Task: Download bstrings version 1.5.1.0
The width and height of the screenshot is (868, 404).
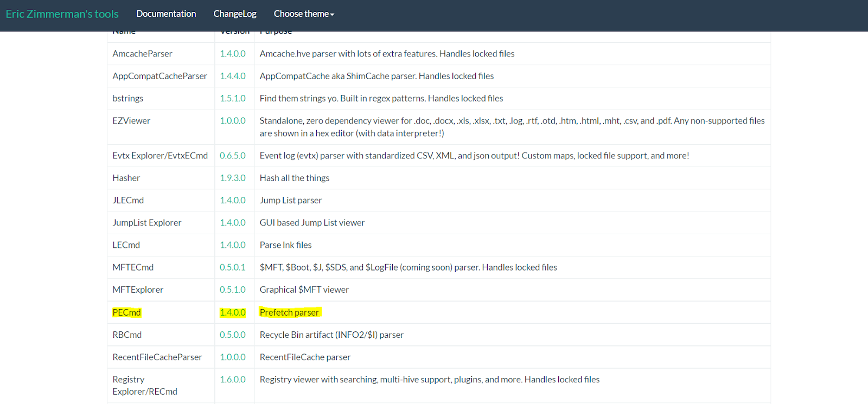Action: click(x=233, y=98)
